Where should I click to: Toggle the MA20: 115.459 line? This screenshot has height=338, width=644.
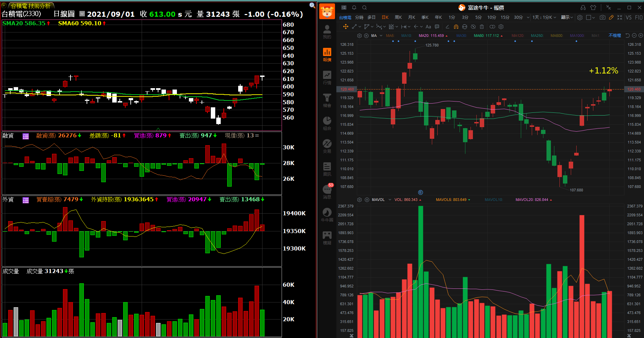433,36
